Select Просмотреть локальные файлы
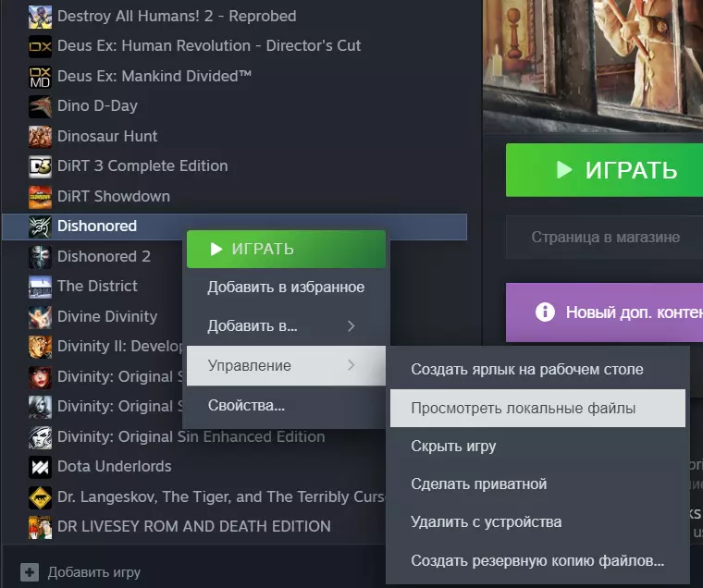This screenshot has height=588, width=703. pos(537,408)
